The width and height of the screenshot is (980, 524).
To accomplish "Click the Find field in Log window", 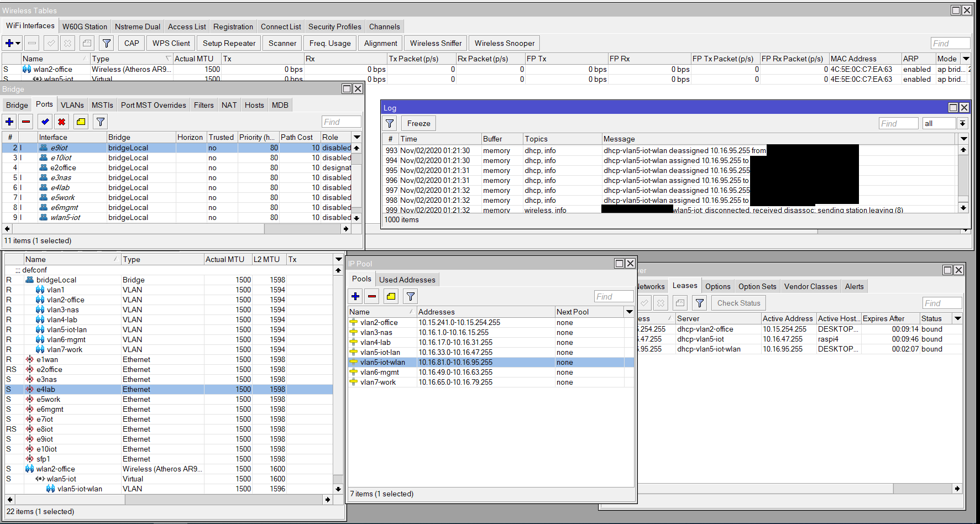I will pyautogui.click(x=898, y=123).
